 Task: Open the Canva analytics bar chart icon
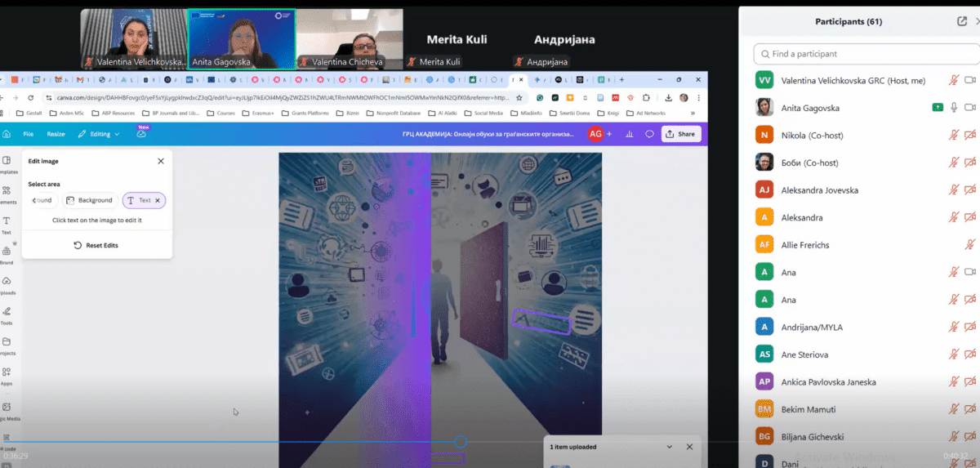click(x=630, y=134)
